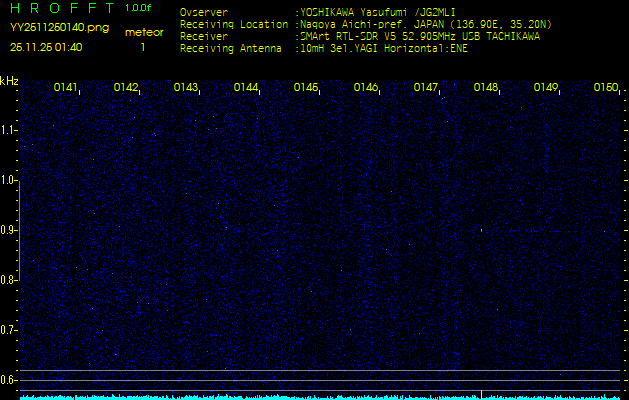Click the 0.9 frequency axis label
The height and width of the screenshot is (400, 629).
(x=8, y=230)
